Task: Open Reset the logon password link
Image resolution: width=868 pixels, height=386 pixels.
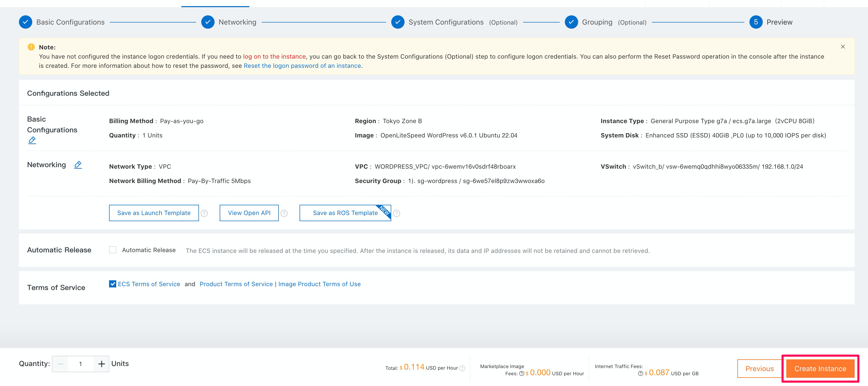Action: point(302,66)
